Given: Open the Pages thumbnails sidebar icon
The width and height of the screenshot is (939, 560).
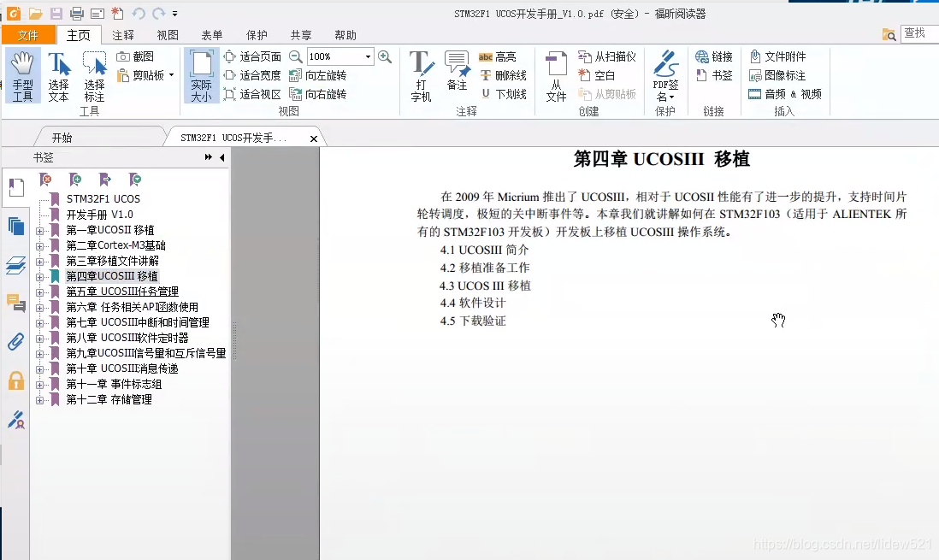Looking at the screenshot, I should click(x=16, y=227).
